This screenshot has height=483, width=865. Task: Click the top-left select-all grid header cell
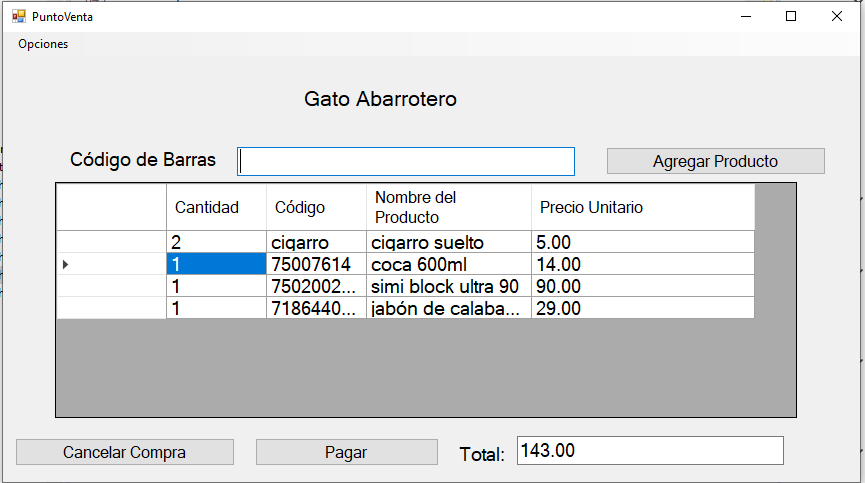pos(111,207)
